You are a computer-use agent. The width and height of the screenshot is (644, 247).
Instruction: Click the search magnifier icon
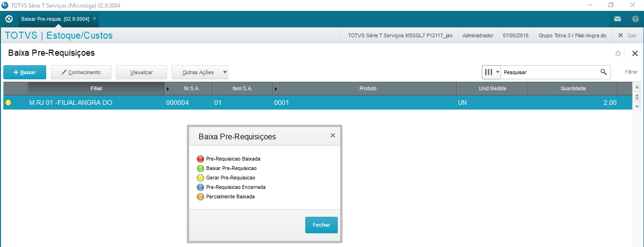pos(603,72)
